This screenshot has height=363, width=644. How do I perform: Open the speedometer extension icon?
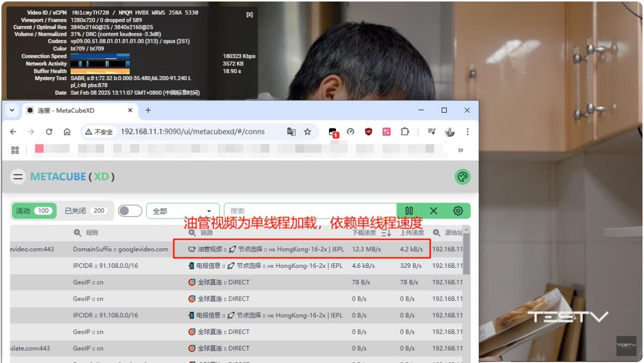tap(351, 131)
